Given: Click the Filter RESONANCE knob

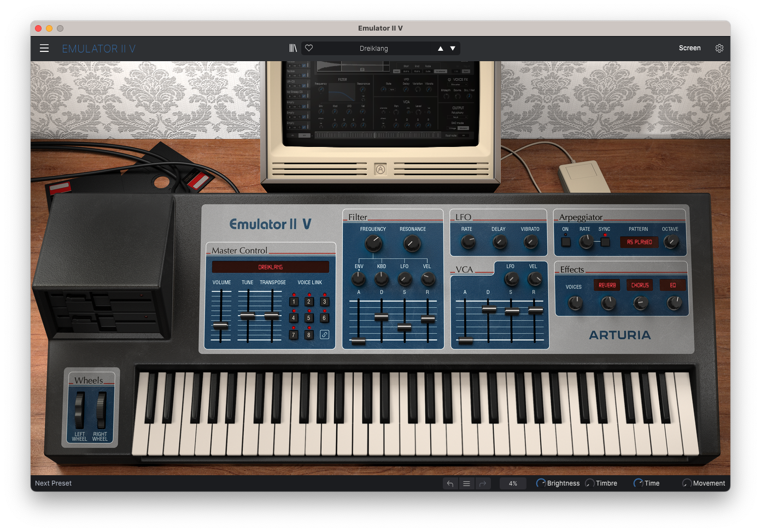Looking at the screenshot, I should [412, 244].
